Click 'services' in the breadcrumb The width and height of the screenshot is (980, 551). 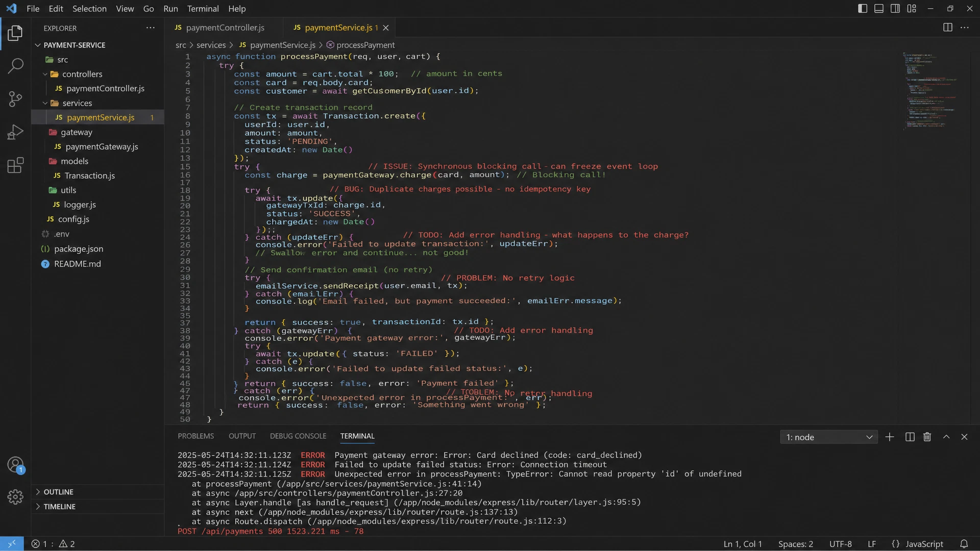tap(211, 45)
